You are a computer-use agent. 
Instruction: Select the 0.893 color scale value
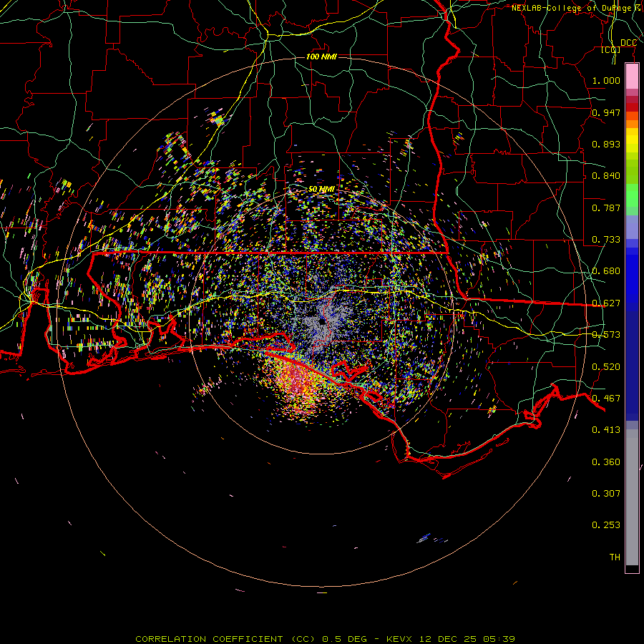click(x=606, y=144)
